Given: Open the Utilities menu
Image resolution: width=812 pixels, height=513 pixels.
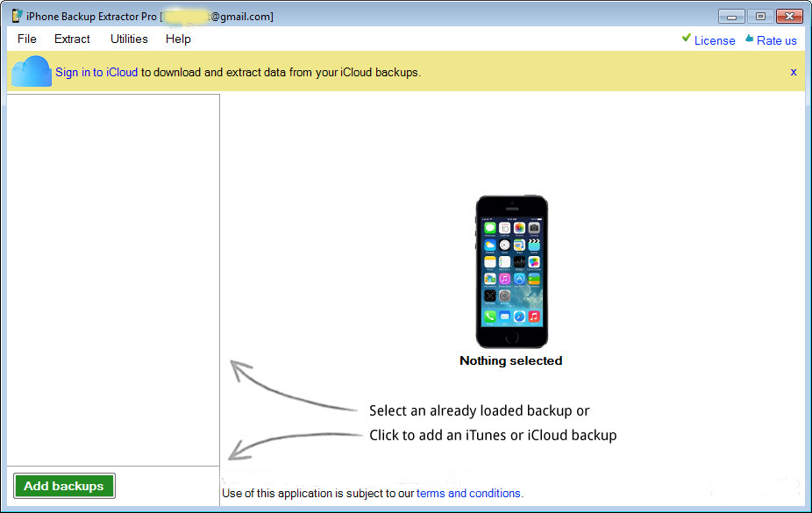Looking at the screenshot, I should [x=129, y=39].
